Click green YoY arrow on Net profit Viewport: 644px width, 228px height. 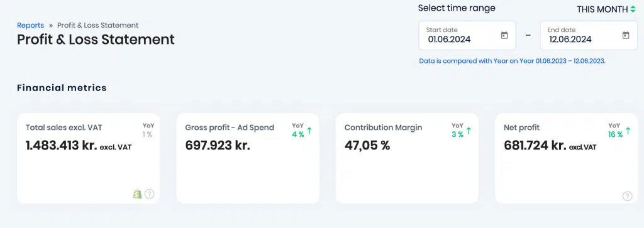point(628,131)
